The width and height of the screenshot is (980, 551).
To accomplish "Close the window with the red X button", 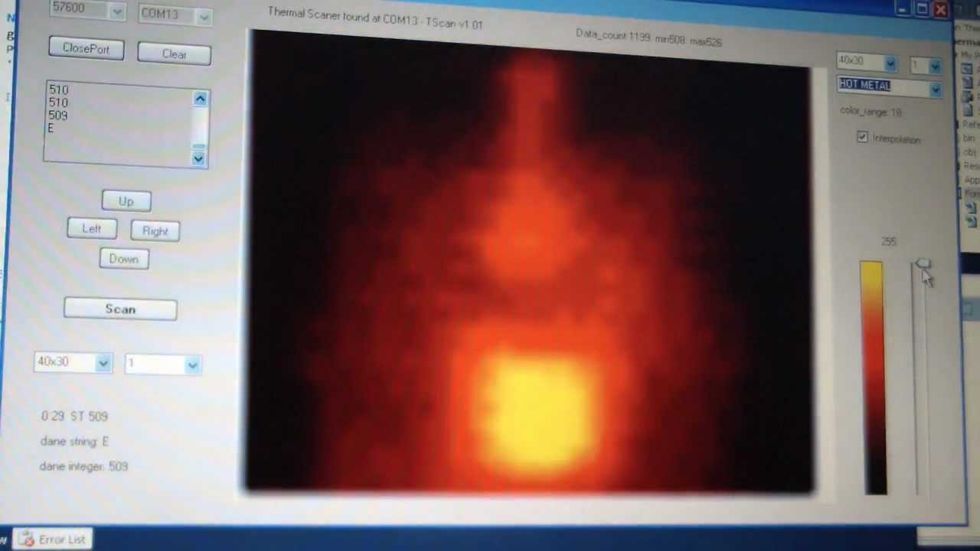I will (940, 9).
